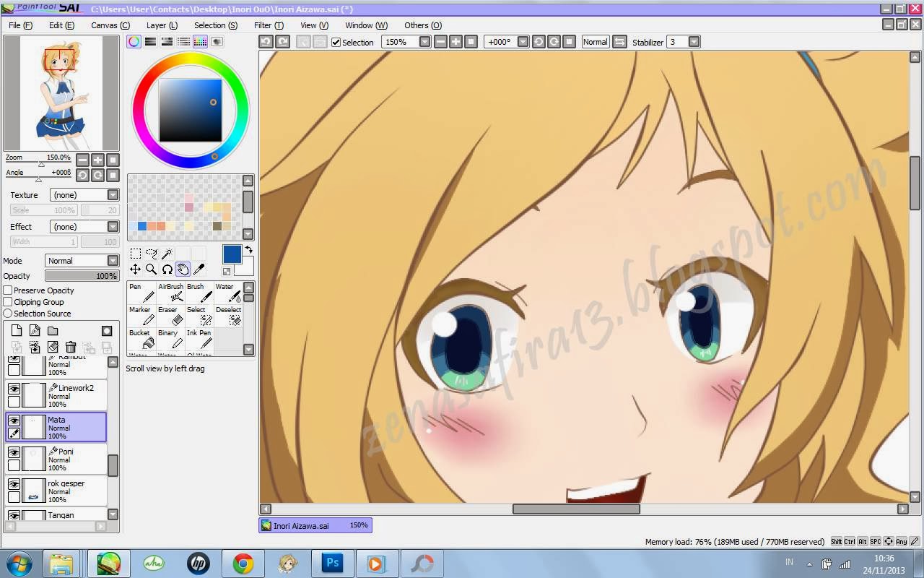Activate the rectangular selection tool
The width and height of the screenshot is (924, 578).
pos(136,254)
